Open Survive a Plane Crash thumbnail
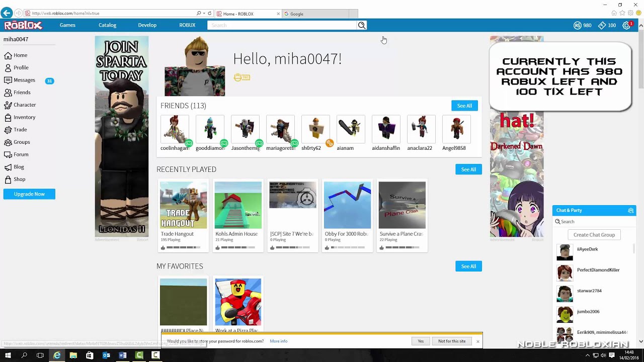 tap(402, 205)
